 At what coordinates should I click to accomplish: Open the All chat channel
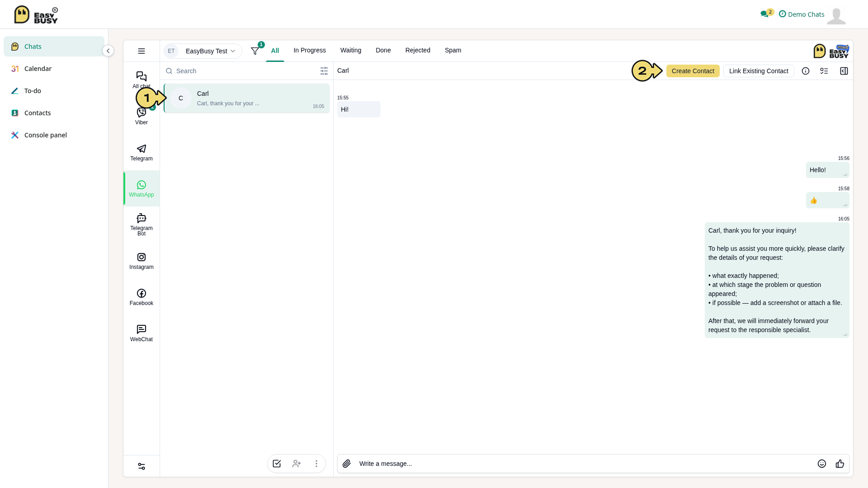coord(141,80)
